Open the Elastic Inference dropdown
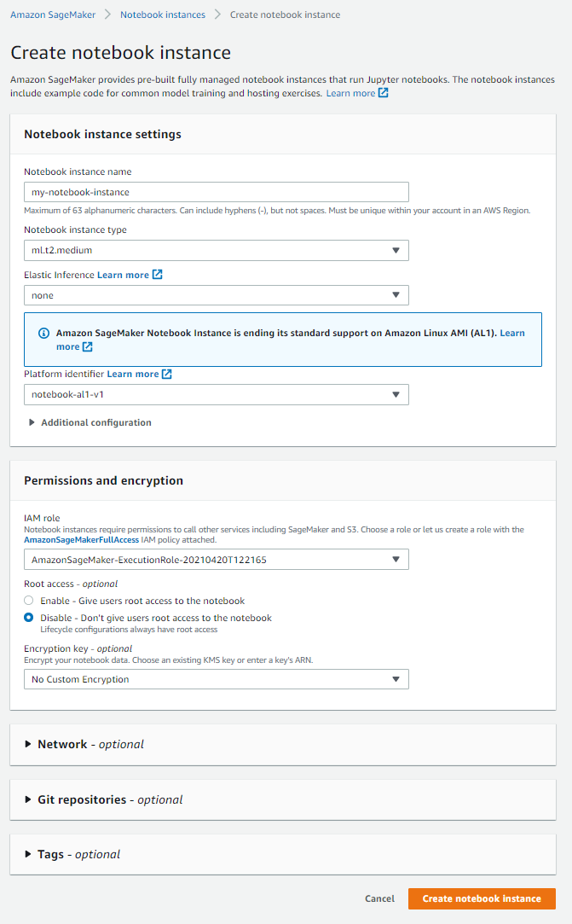 [x=217, y=295]
